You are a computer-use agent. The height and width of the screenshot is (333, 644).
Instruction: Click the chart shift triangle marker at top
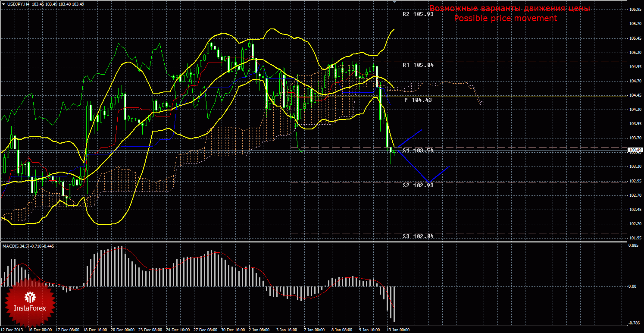[394, 2]
